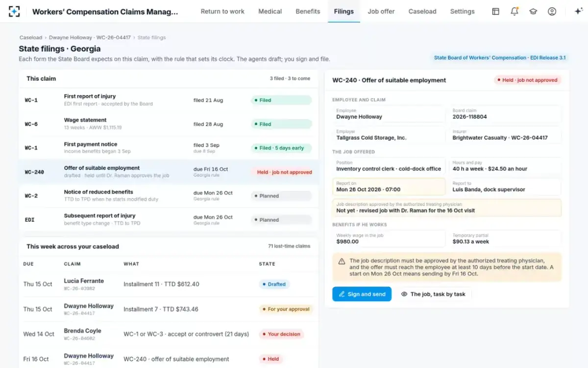The image size is (588, 368).
Task: Click Planned status for EDI subsequent report
Action: coord(281,220)
